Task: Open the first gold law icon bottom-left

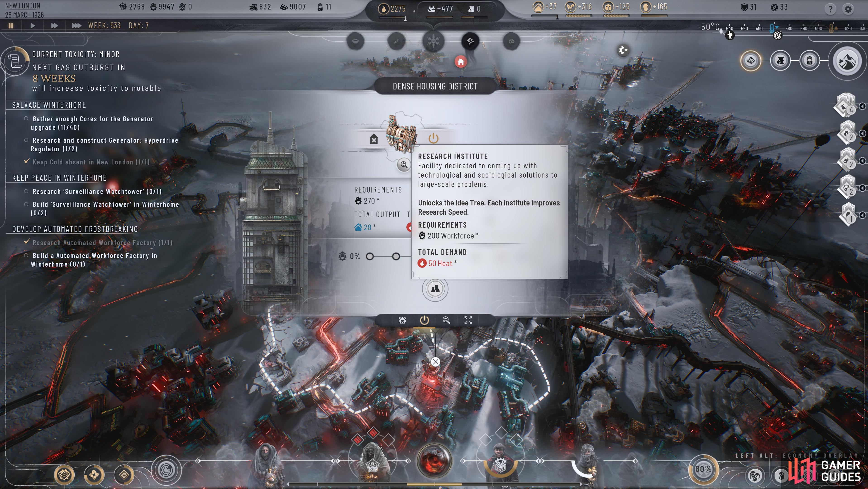Action: coord(64,475)
